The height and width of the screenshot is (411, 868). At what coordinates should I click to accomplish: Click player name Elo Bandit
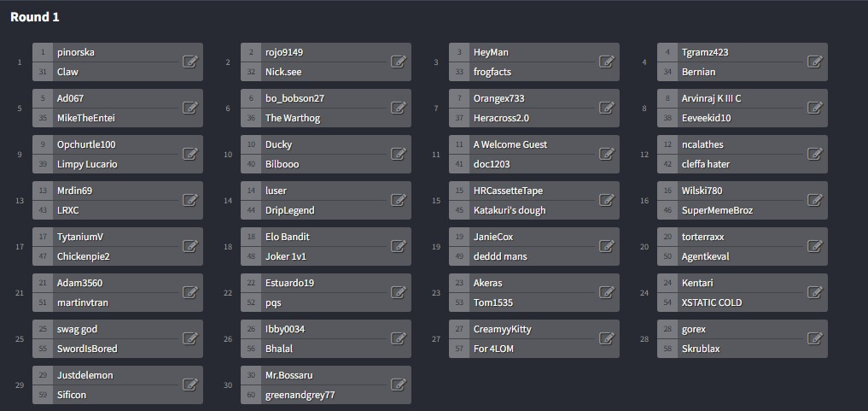point(287,237)
